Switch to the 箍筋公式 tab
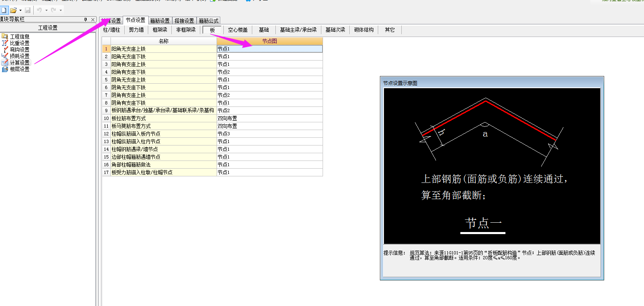 coord(209,21)
